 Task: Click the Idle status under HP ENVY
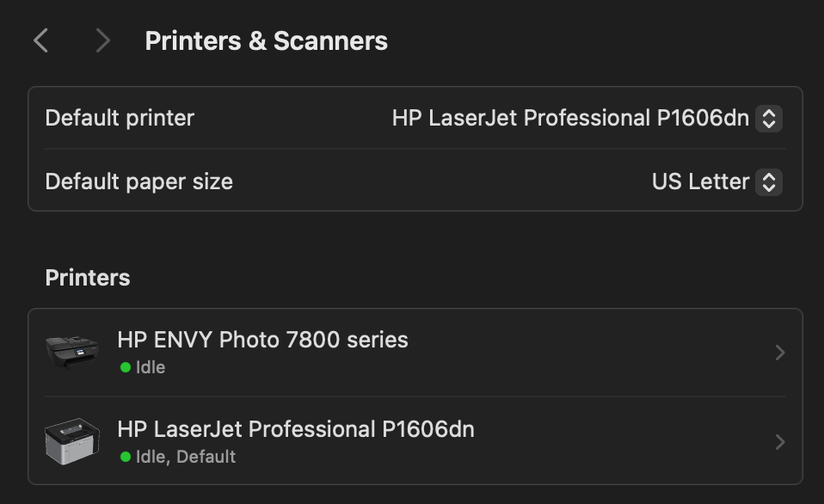click(151, 367)
